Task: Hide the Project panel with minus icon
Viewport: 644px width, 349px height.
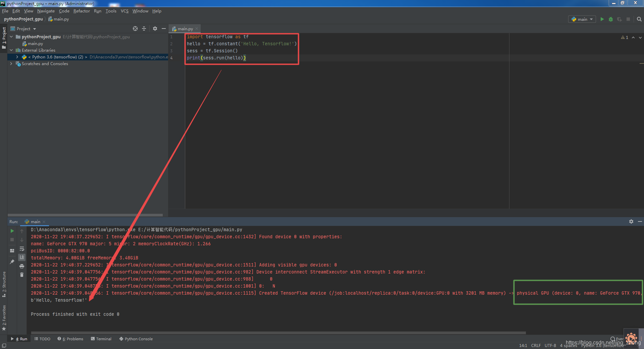Action: tap(164, 29)
